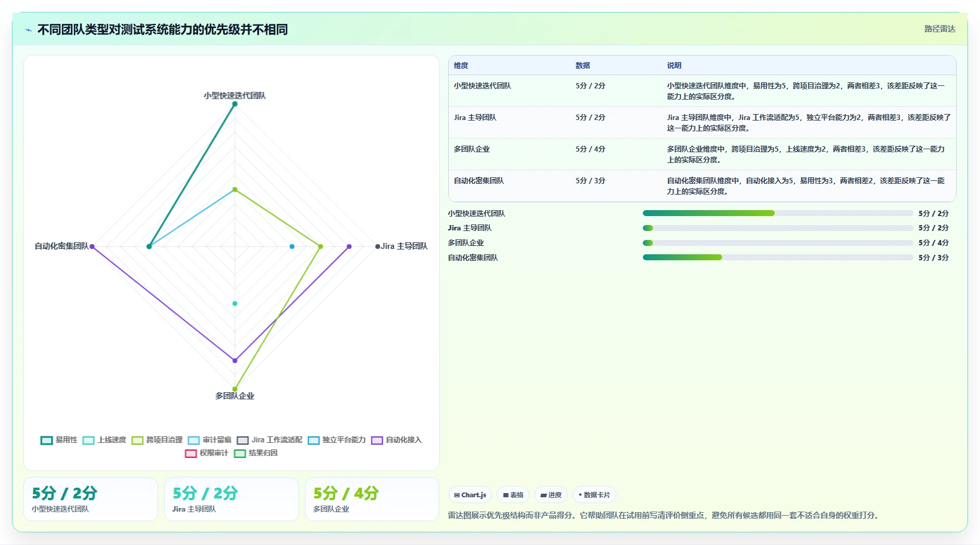The width and height of the screenshot is (980, 545).
Task: Click the 表格 tag chip
Action: pos(513,495)
